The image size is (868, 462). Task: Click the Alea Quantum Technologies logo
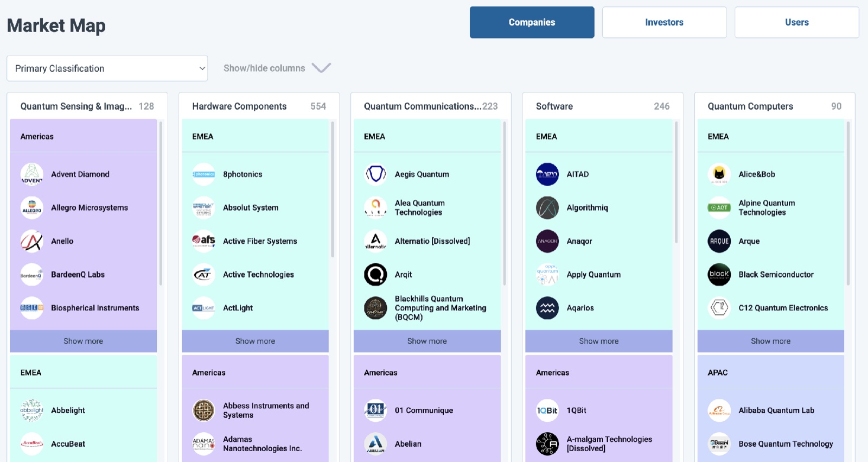(x=375, y=208)
